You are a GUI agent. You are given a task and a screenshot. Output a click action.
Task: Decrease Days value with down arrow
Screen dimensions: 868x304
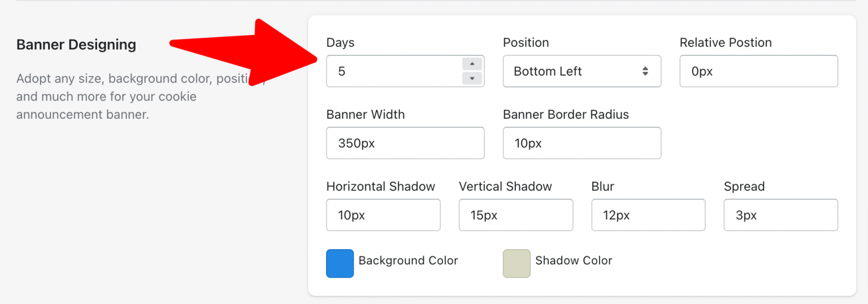[472, 78]
